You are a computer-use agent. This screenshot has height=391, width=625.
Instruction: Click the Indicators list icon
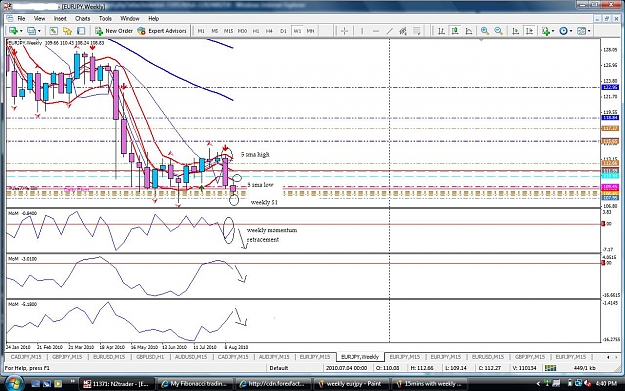546,31
